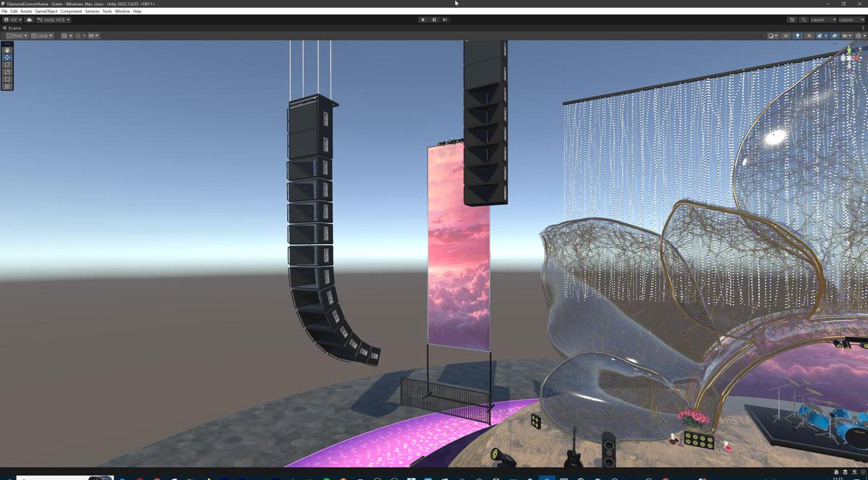
Task: Select the Rect tool
Action: 7,79
